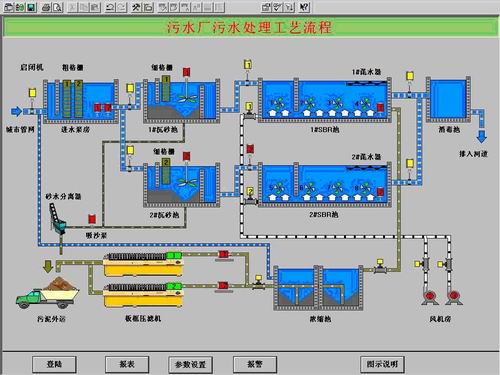Open the 图示说明 legend button
Image resolution: width=500 pixels, height=375 pixels.
click(382, 364)
